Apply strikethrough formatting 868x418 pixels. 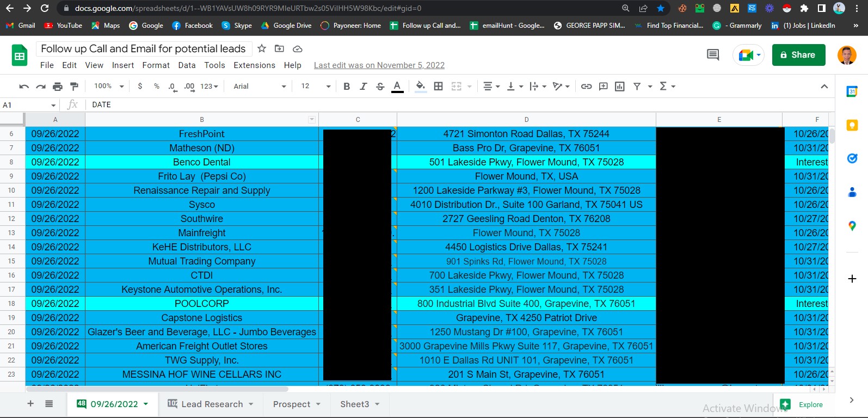pos(380,87)
